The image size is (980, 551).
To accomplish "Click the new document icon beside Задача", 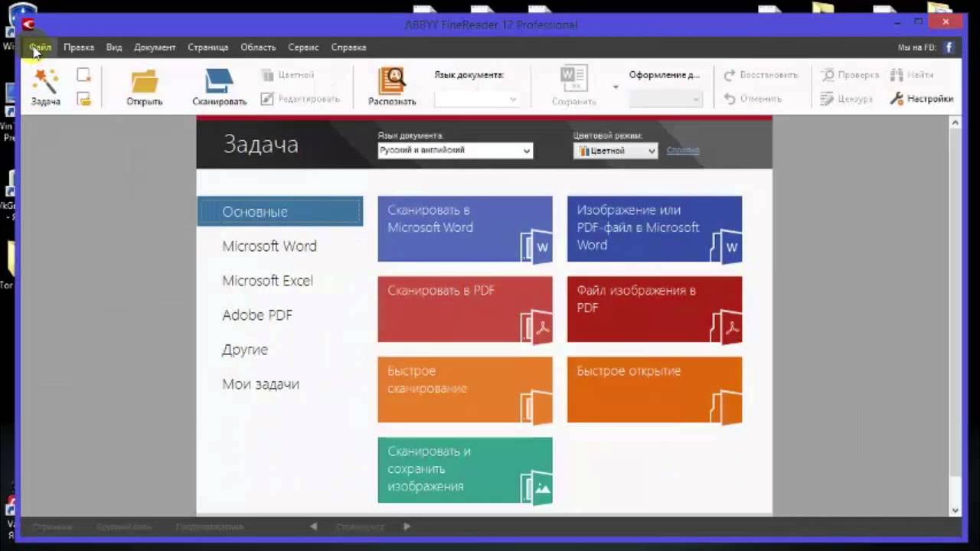I will [x=83, y=75].
